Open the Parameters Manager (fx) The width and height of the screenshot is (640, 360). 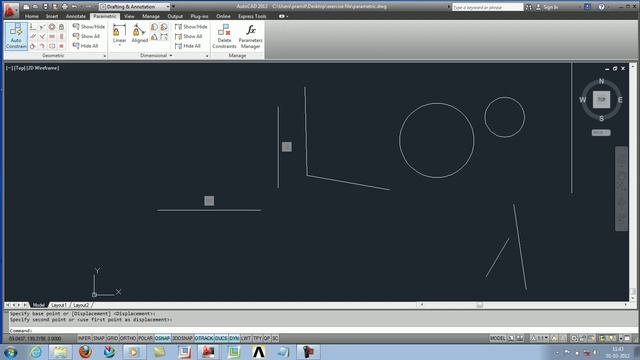point(250,36)
